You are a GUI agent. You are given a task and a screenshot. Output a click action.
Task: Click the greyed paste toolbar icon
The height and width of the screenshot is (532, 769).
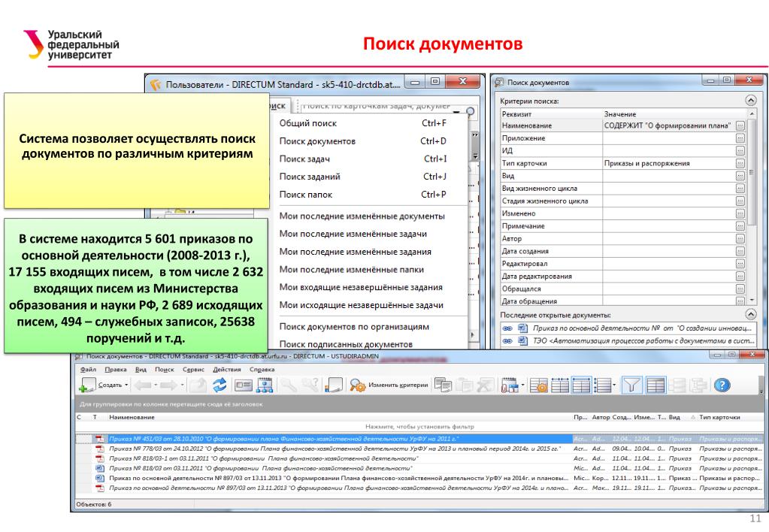click(465, 385)
